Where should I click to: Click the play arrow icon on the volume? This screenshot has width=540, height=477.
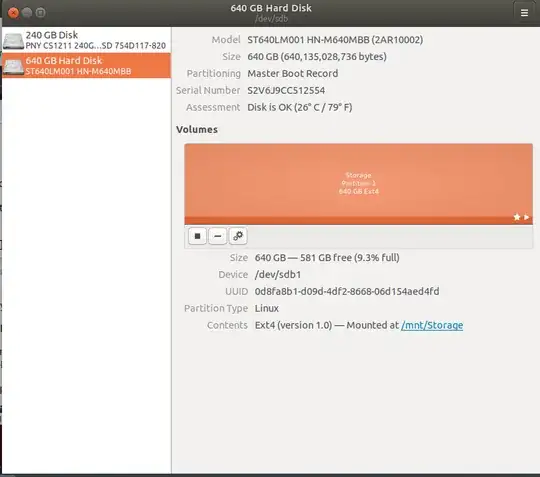527,217
